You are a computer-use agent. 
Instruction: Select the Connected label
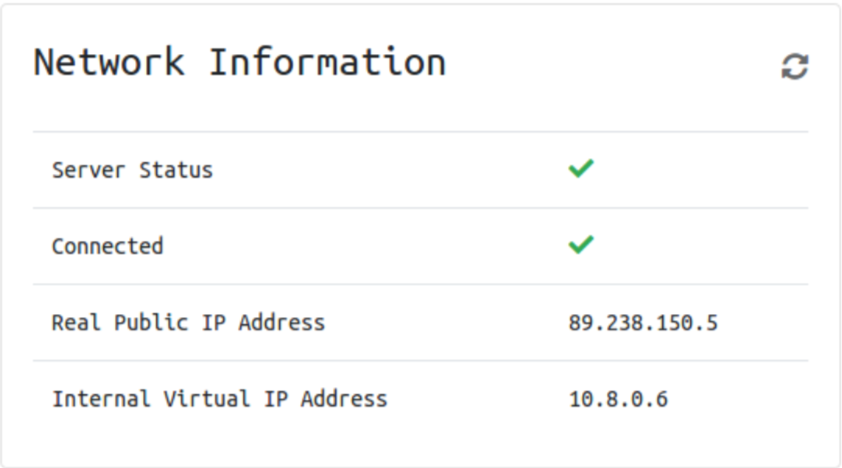tap(107, 246)
